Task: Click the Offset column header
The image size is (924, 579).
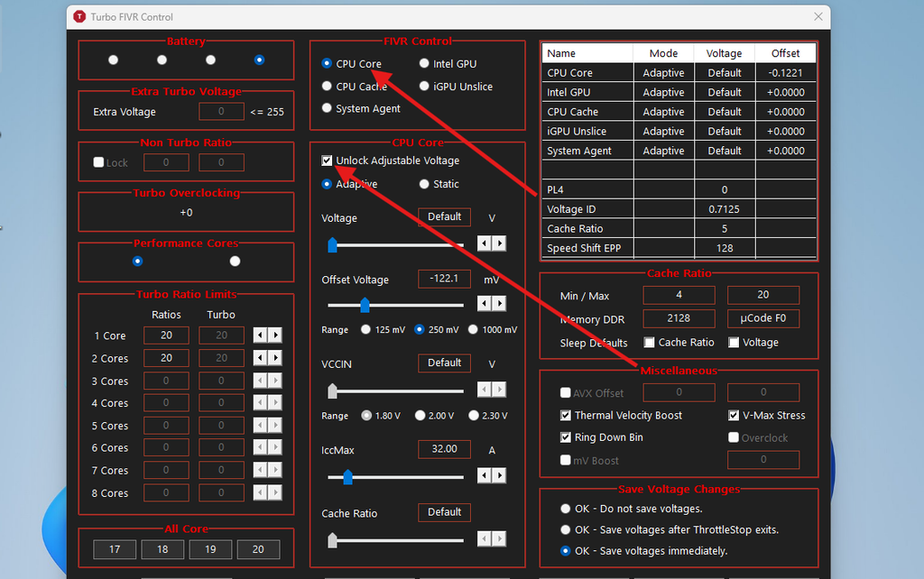Action: tap(786, 53)
